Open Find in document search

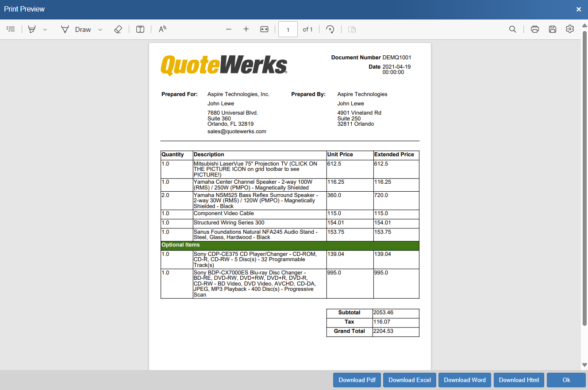pyautogui.click(x=512, y=29)
